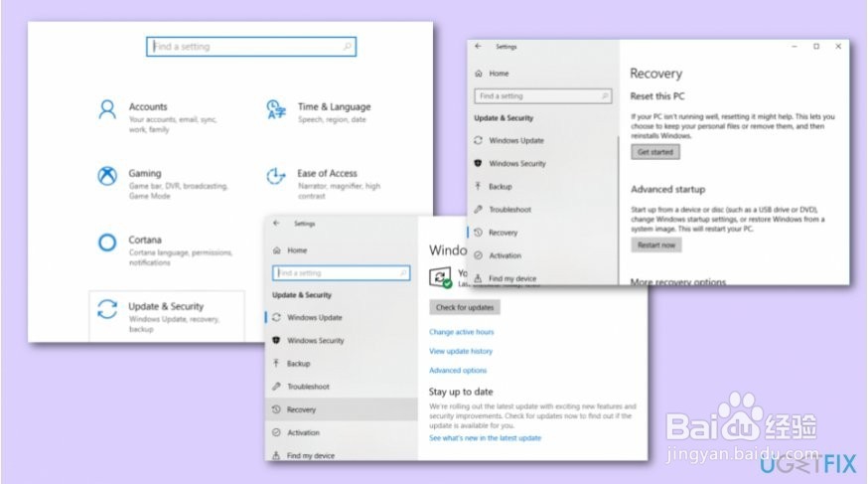The width and height of the screenshot is (868, 484).
Task: Click Restart now under Advanced startup
Action: pos(656,244)
